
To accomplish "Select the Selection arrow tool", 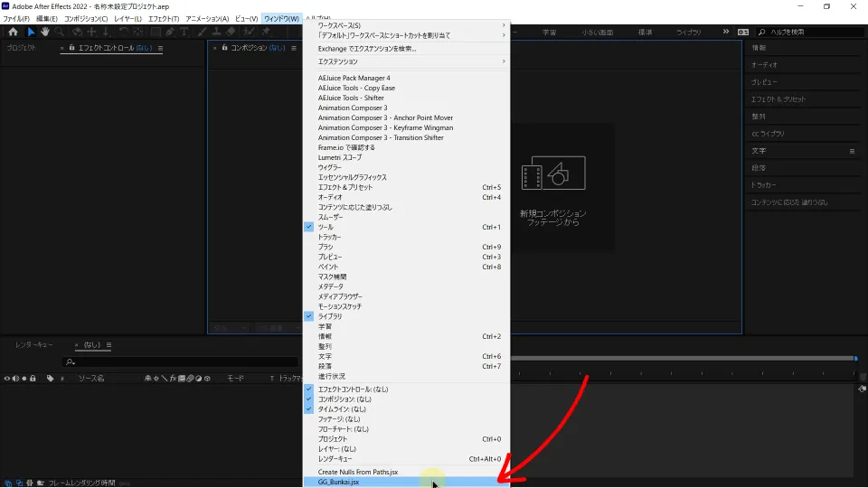I will [31, 33].
